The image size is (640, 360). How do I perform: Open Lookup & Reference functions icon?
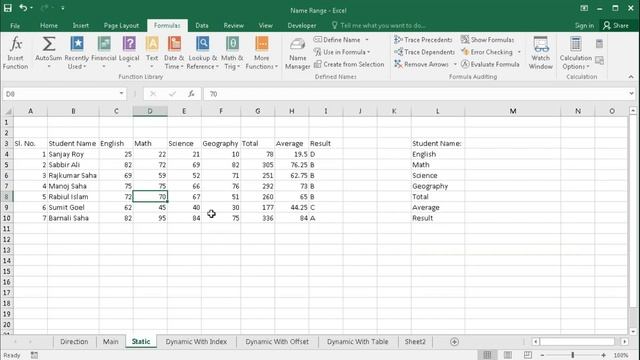[x=202, y=43]
